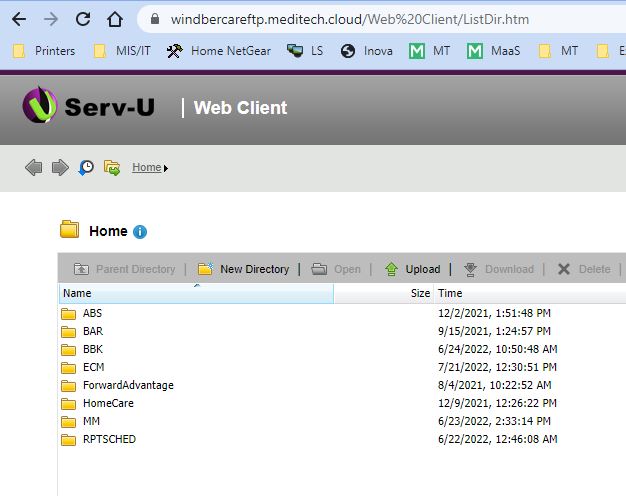Reload the page with browser refresh icon

pos(83,19)
